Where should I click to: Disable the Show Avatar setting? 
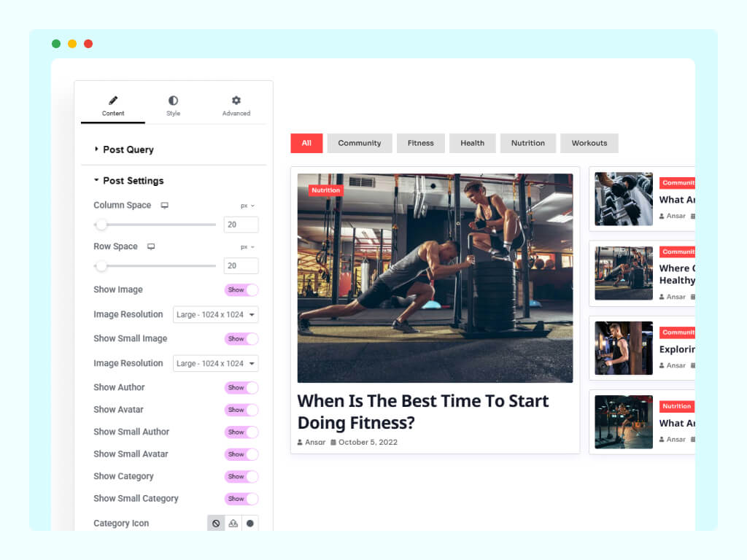(241, 410)
